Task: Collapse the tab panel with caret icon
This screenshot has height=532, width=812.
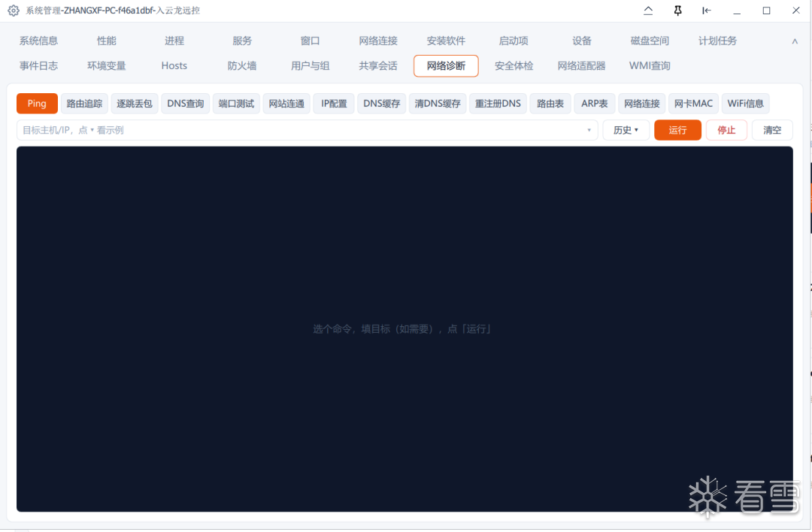Action: [x=795, y=41]
